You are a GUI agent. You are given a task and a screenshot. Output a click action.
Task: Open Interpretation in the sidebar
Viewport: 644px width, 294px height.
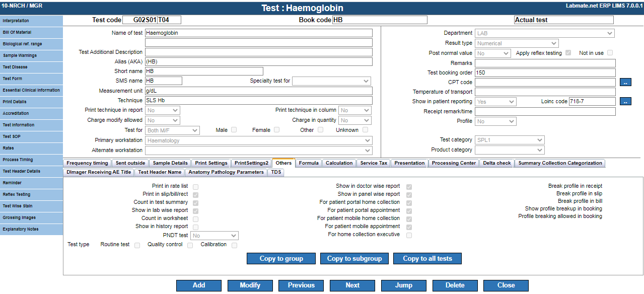tap(31, 21)
